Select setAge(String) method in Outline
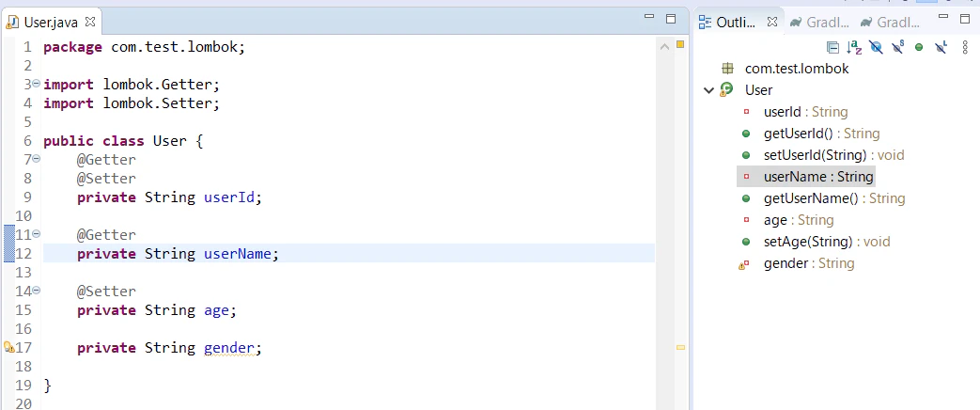Viewport: 980px width, 410px height. click(827, 242)
